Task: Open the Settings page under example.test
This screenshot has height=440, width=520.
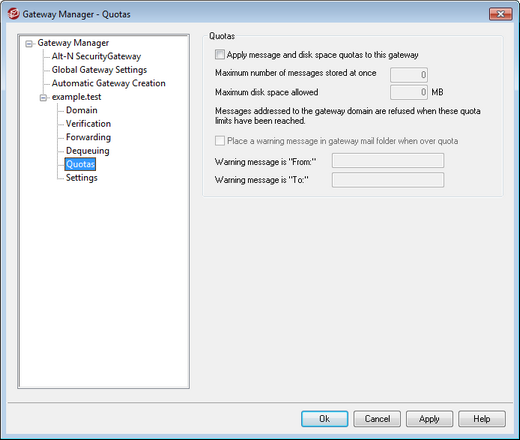Action: point(82,178)
